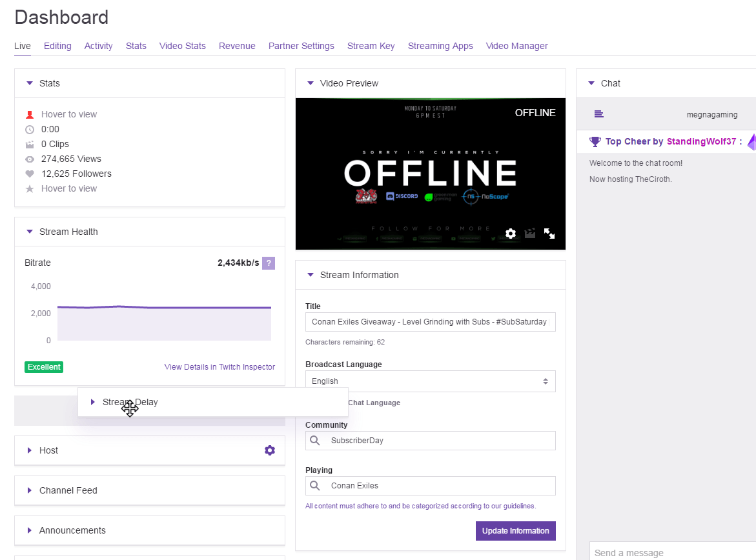Expand the video preview to fullscreen

(x=549, y=234)
